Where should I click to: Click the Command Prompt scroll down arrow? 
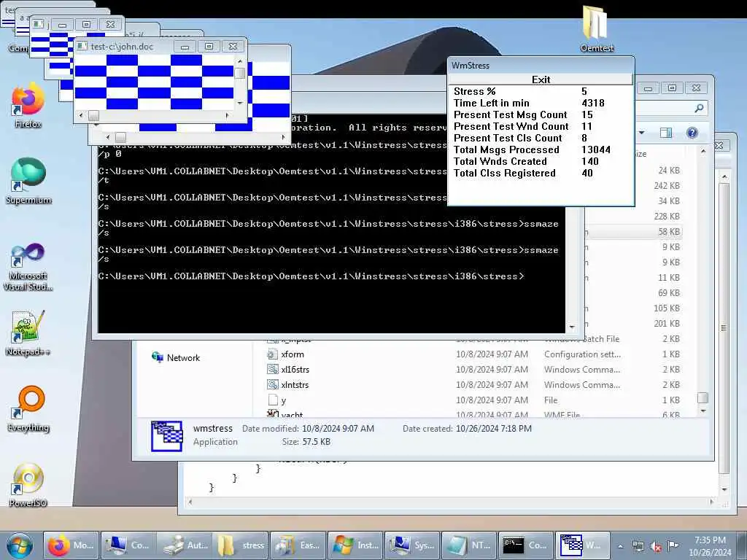(x=572, y=327)
